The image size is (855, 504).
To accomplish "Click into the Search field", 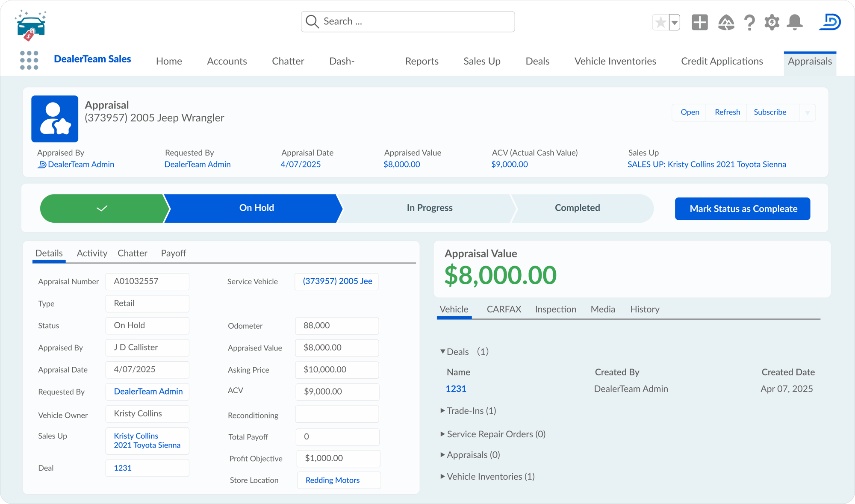I will pyautogui.click(x=408, y=21).
